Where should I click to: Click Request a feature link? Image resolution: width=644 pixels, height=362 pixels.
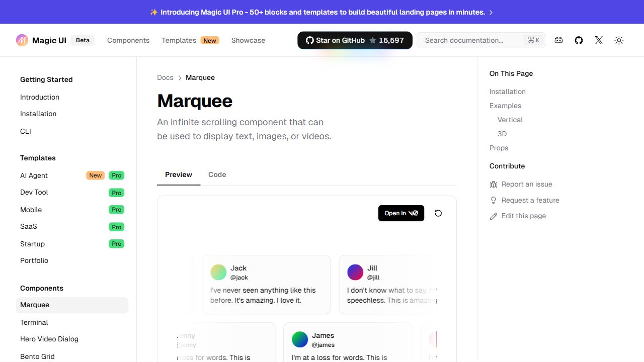coord(530,200)
